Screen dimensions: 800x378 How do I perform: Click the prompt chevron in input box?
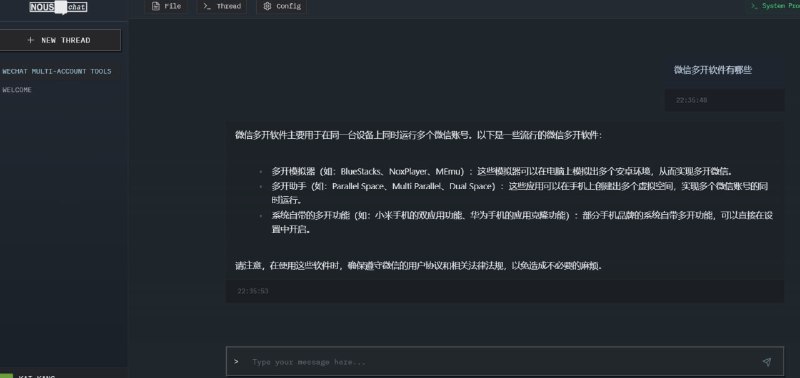[236, 362]
